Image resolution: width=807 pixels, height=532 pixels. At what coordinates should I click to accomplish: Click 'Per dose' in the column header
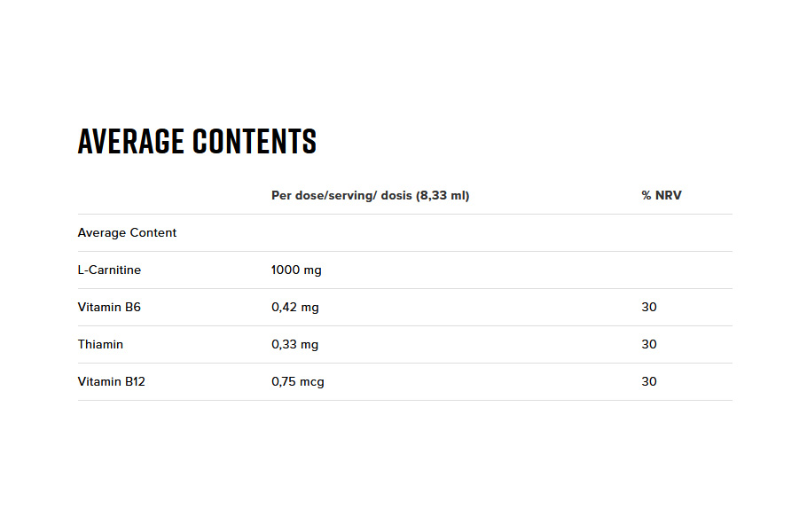pos(295,195)
